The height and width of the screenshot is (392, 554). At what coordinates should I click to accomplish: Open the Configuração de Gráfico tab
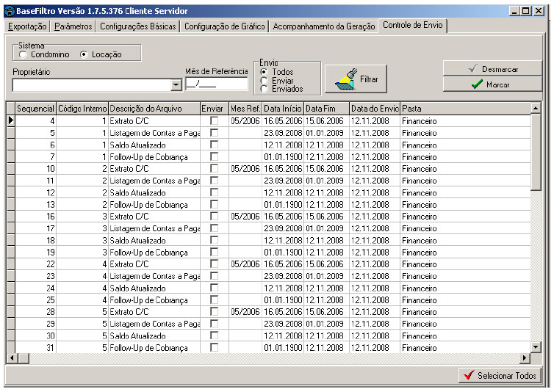(224, 26)
